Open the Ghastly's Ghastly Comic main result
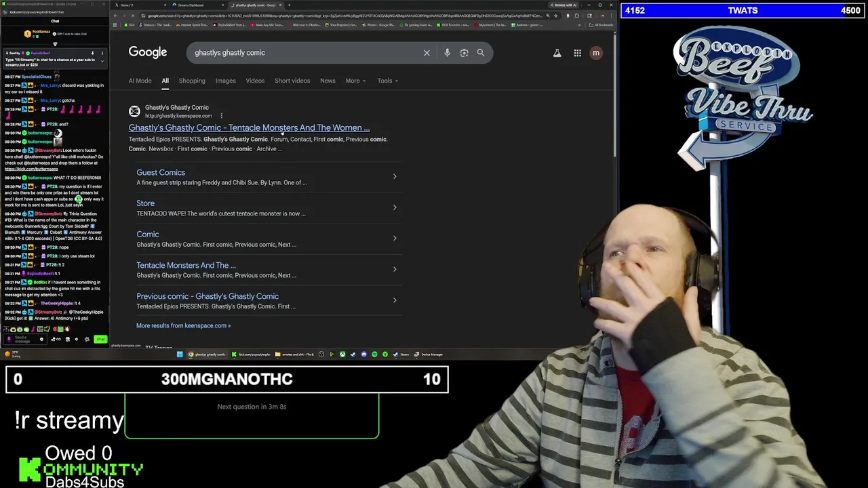The height and width of the screenshot is (488, 868). [x=250, y=127]
